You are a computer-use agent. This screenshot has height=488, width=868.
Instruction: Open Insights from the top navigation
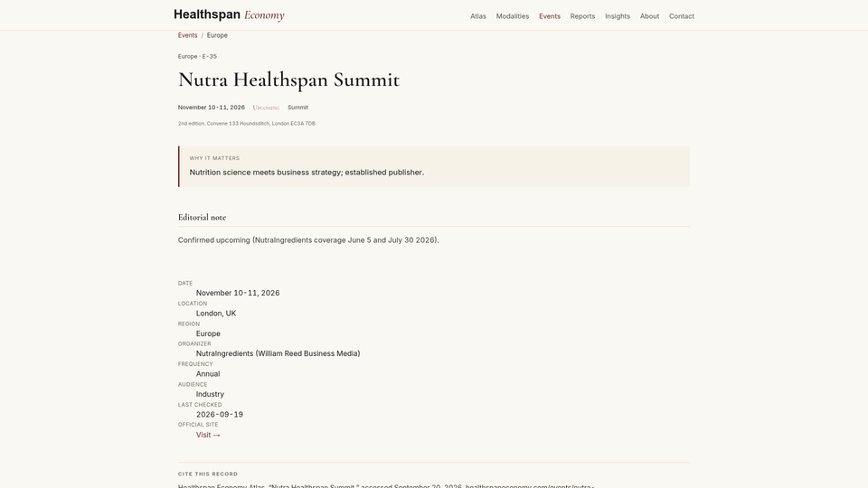tap(618, 16)
